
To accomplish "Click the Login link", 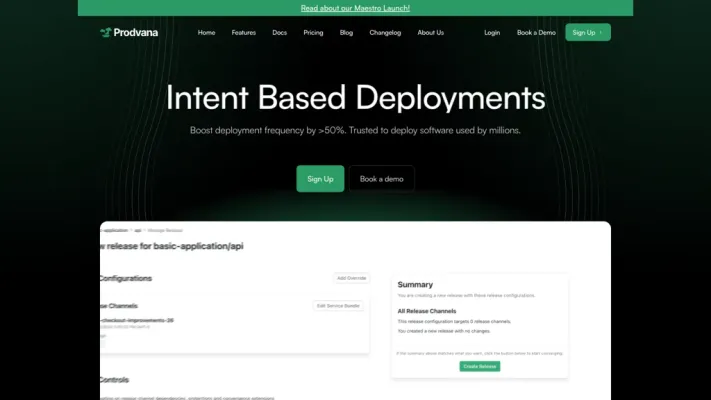I will coord(492,32).
